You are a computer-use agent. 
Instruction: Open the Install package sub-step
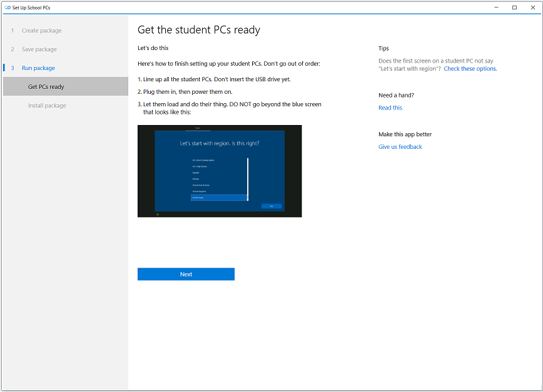[47, 106]
